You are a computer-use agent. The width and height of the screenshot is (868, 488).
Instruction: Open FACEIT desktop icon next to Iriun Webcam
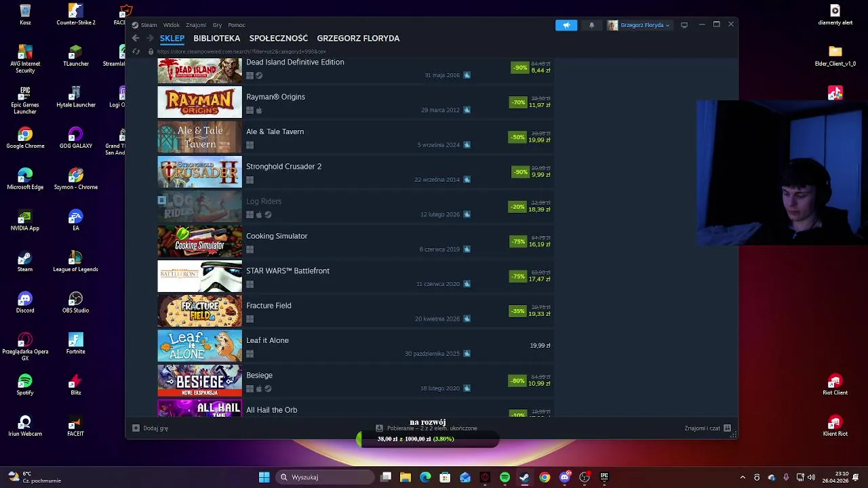(x=75, y=426)
